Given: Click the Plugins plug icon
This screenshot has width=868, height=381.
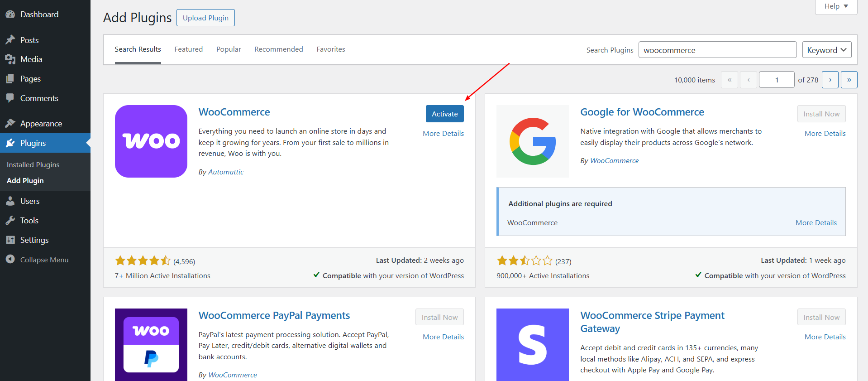Looking at the screenshot, I should point(10,143).
